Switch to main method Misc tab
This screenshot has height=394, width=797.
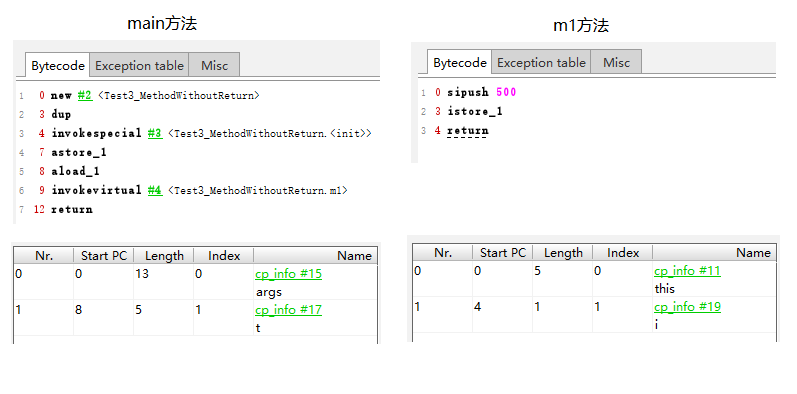point(214,66)
